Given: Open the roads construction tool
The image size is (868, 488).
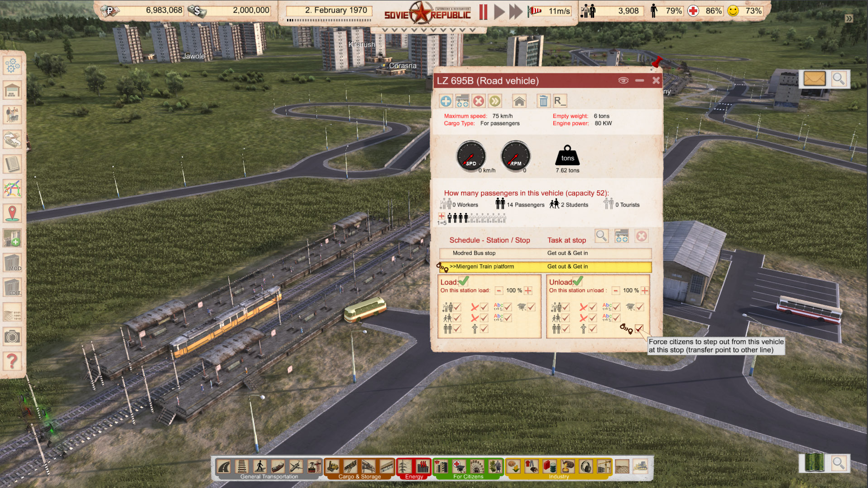Looking at the screenshot, I should (x=224, y=466).
